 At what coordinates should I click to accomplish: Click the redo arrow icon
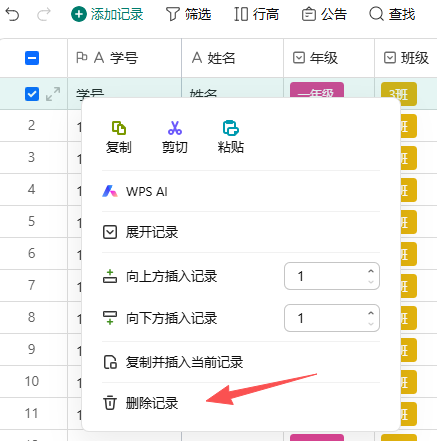(44, 14)
